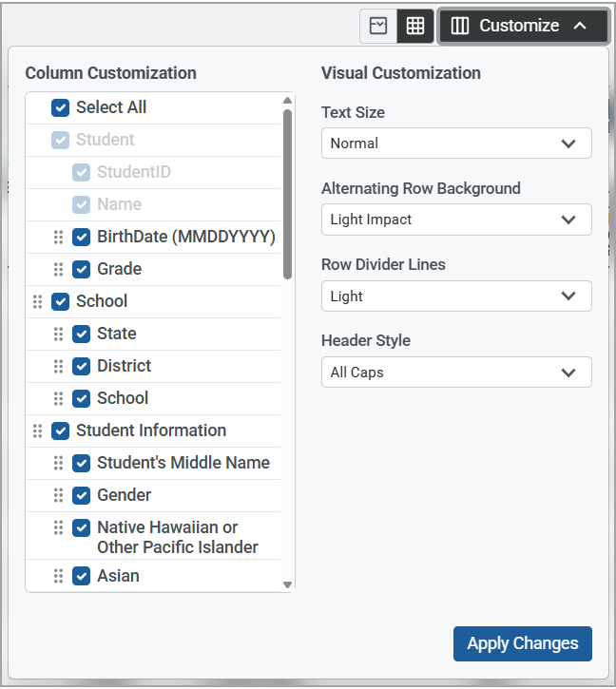The height and width of the screenshot is (689, 616).
Task: Open the Text Size dropdown
Action: coord(456,144)
